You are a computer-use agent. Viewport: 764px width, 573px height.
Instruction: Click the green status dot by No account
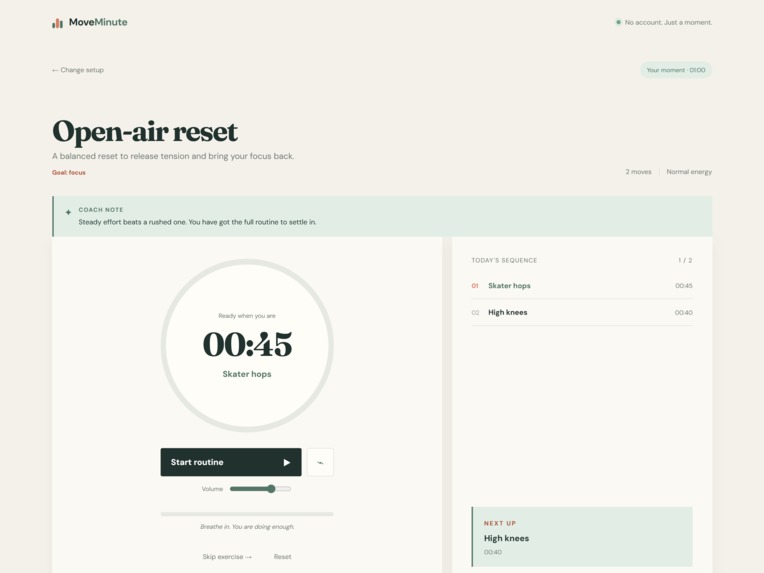618,22
